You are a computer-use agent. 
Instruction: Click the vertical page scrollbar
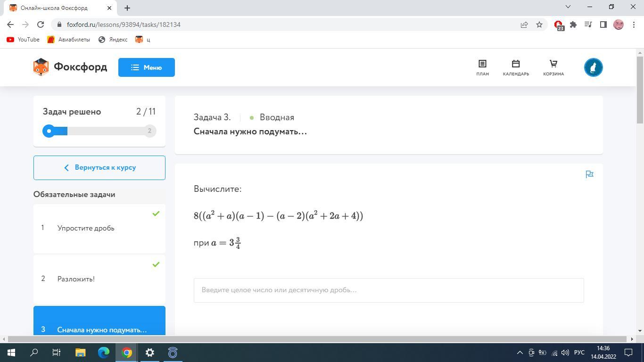pos(640,90)
